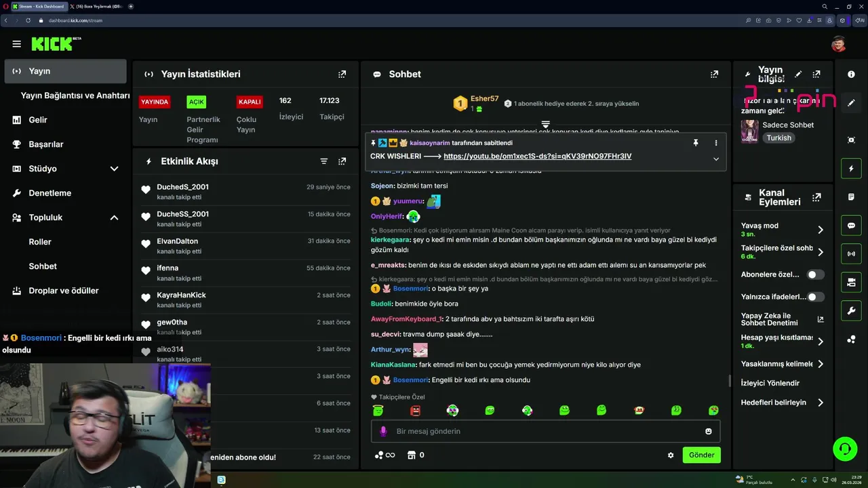Open Yasaklanmış kelimeler arrow
This screenshot has width=868, height=488.
tap(821, 364)
